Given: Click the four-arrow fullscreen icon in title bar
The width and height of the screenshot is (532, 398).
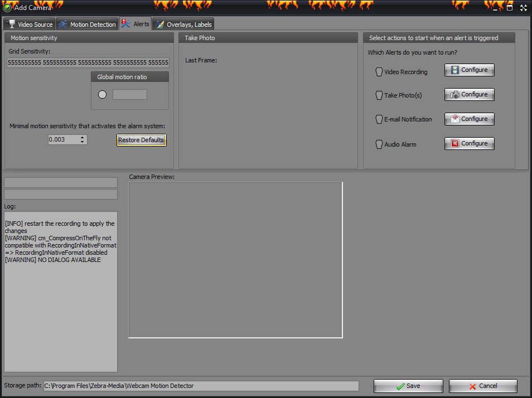Looking at the screenshot, I should point(523,7).
